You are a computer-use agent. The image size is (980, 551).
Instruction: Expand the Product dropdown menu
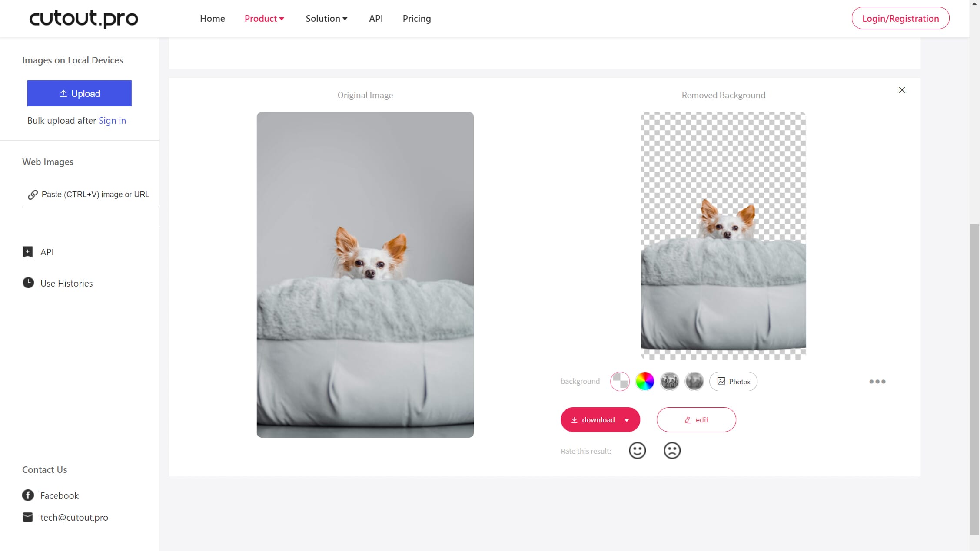tap(264, 18)
